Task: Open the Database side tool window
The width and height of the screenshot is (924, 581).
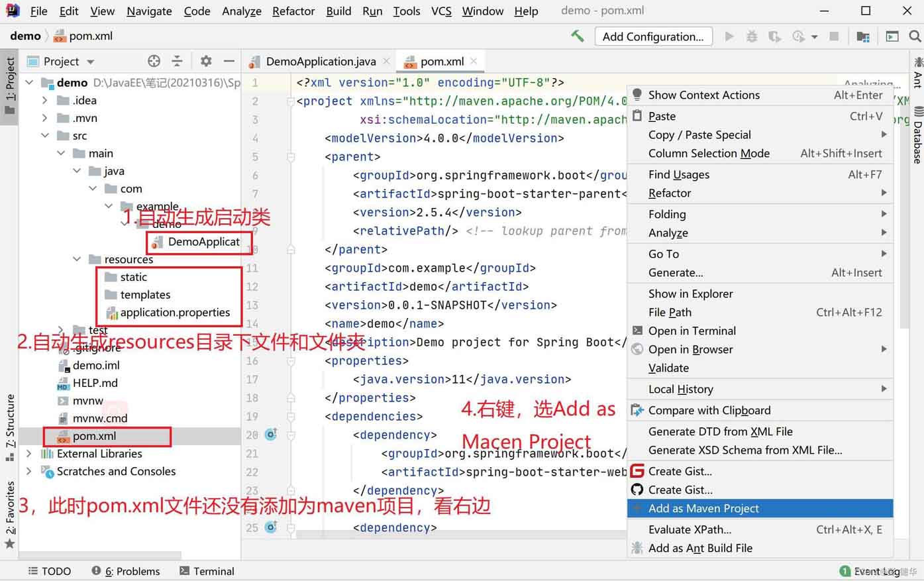Action: click(917, 135)
